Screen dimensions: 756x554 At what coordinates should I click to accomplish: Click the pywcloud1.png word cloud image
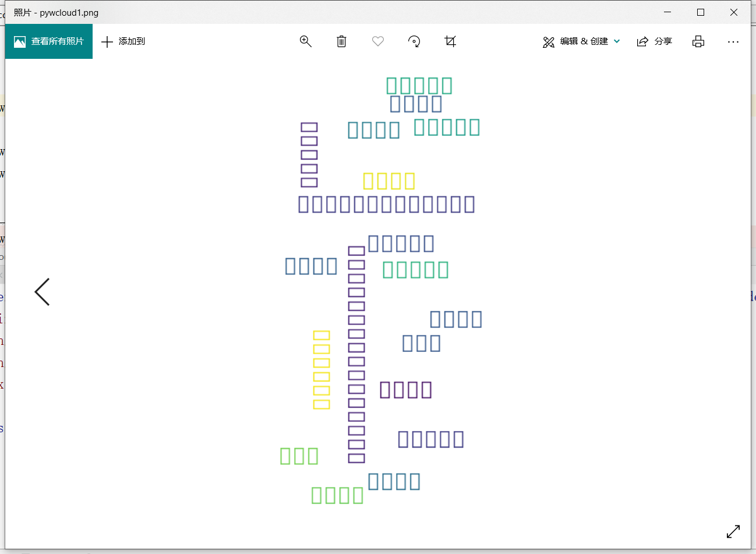(x=381, y=290)
